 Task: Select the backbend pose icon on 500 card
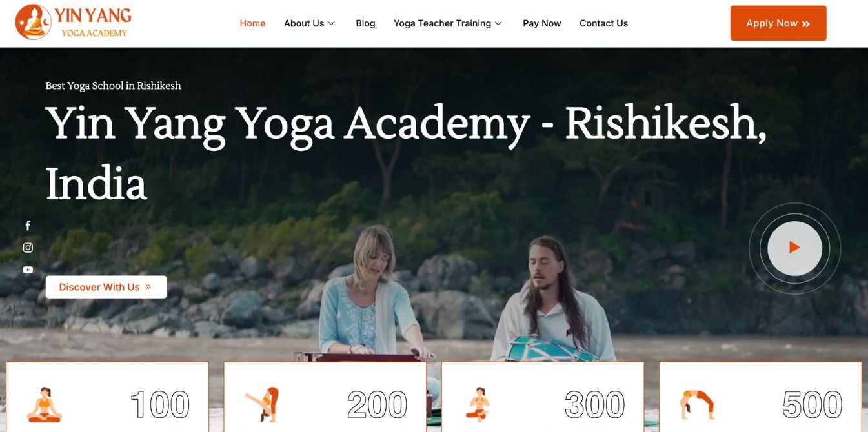click(x=697, y=405)
